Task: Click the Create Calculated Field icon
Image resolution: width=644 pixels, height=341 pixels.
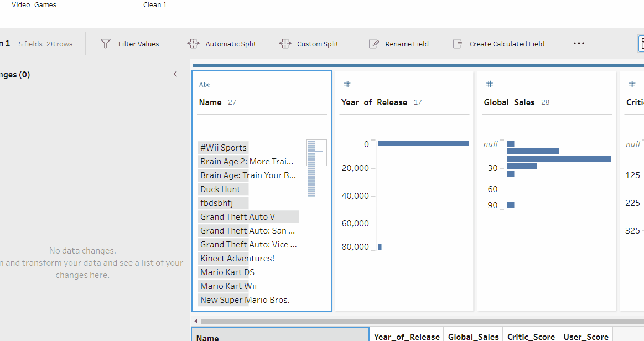Action: (x=457, y=44)
